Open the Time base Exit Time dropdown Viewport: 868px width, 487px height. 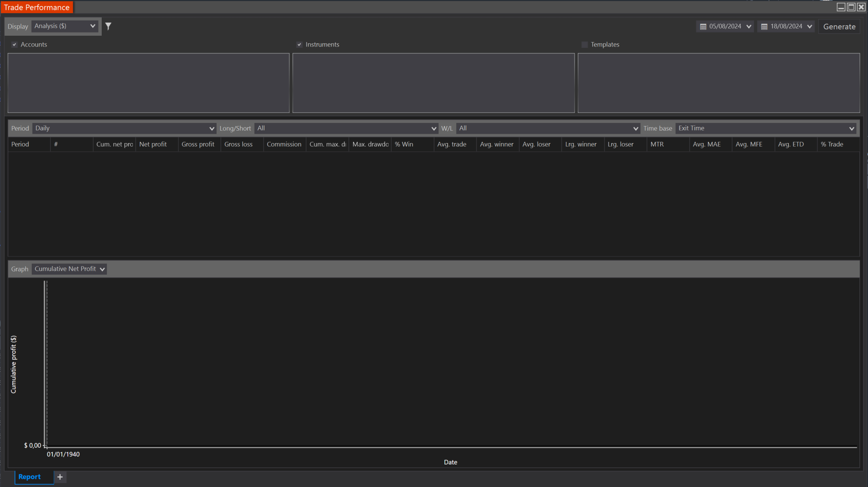(x=766, y=128)
